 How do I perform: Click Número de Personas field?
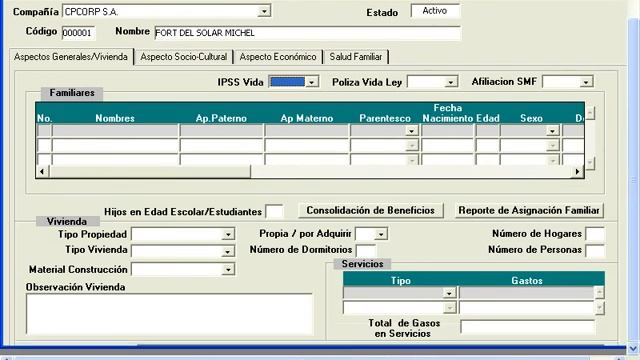click(595, 250)
